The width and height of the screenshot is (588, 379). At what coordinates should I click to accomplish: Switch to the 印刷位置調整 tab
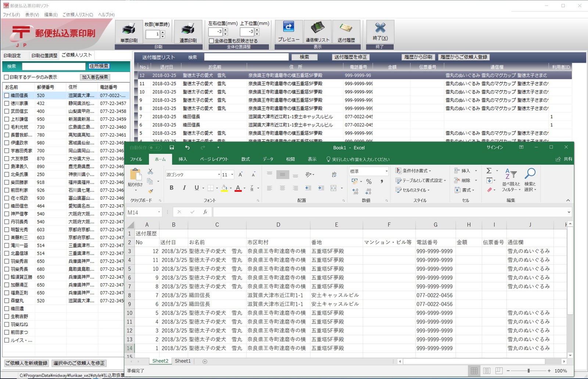point(44,56)
